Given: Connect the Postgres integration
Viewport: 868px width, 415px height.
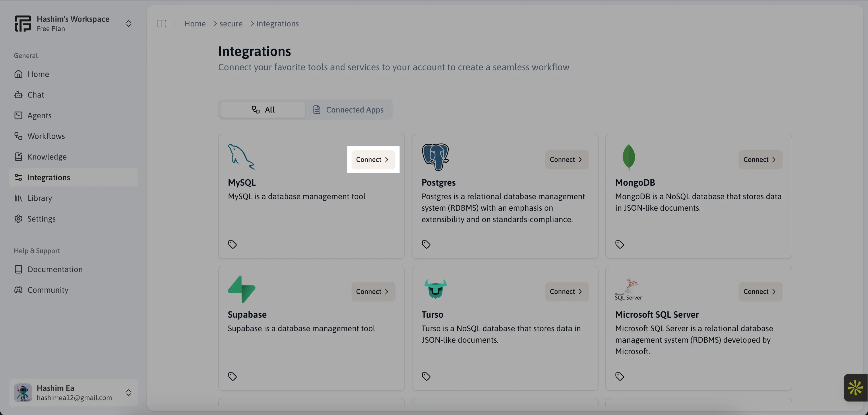Looking at the screenshot, I should [x=567, y=160].
